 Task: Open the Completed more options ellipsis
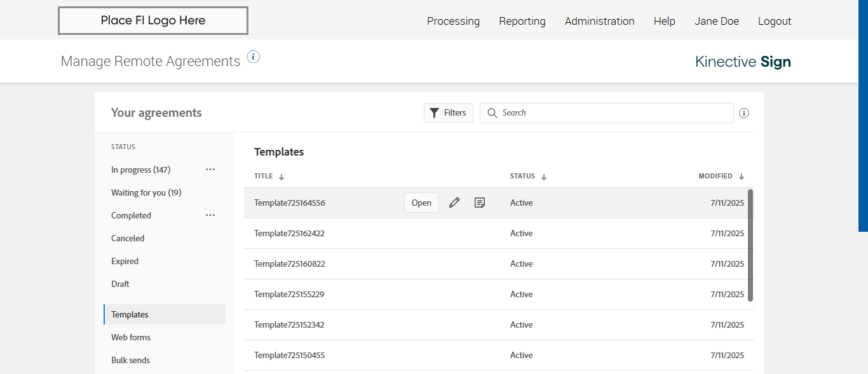[210, 215]
